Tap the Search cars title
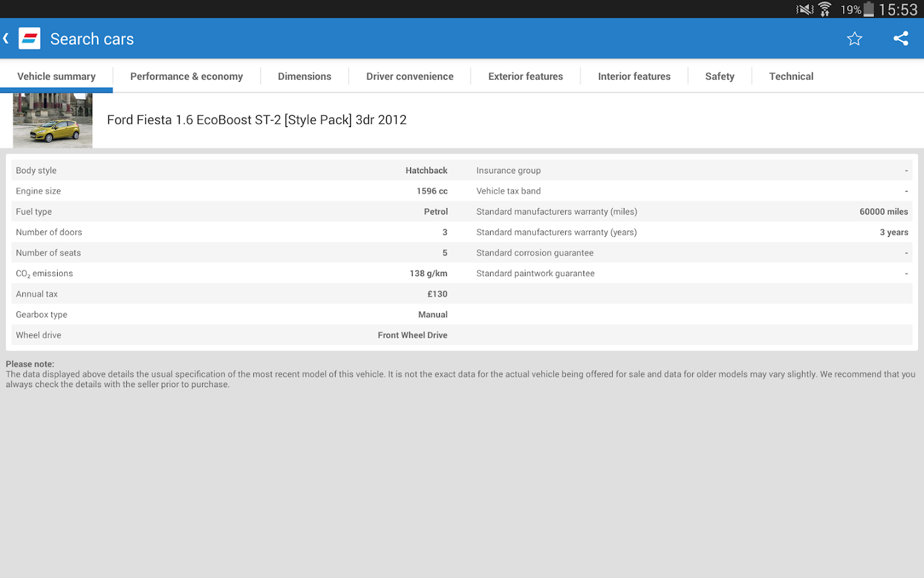Screen dimensions: 924x578 click(x=92, y=39)
